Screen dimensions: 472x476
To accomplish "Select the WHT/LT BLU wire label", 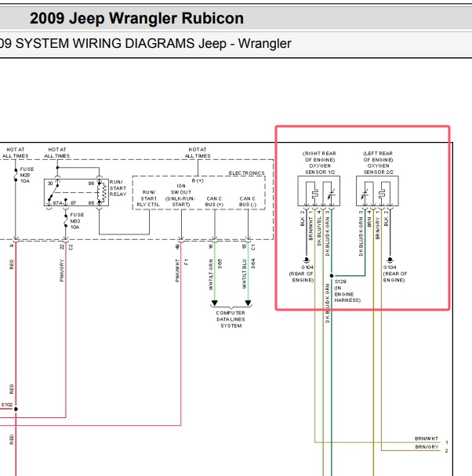I will point(244,274).
